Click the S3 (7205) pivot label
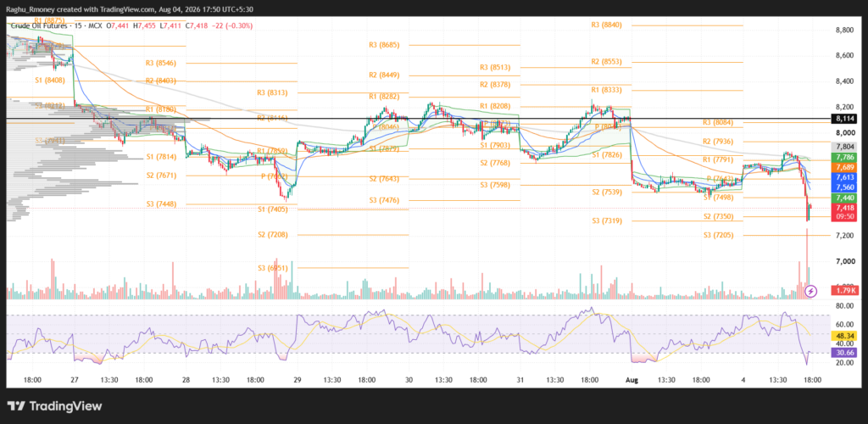Viewport: 868px width, 424px height. pos(720,235)
